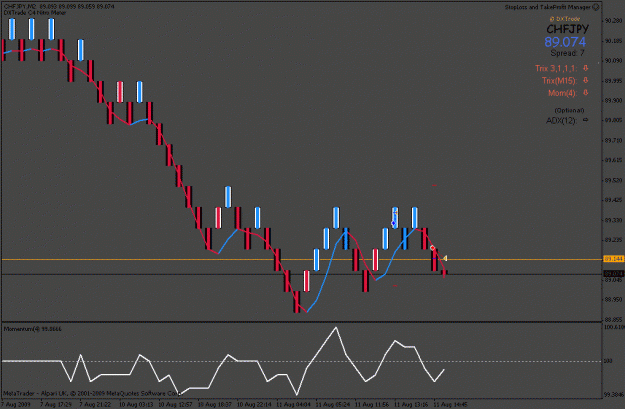Click the 89.710 price scale label
This screenshot has width=625, height=409.
613,140
